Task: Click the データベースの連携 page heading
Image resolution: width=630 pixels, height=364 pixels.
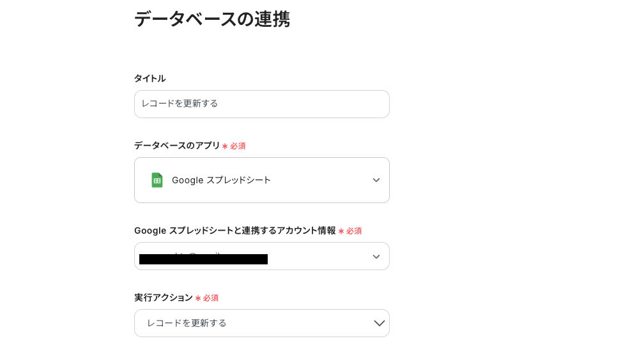Action: pyautogui.click(x=211, y=19)
